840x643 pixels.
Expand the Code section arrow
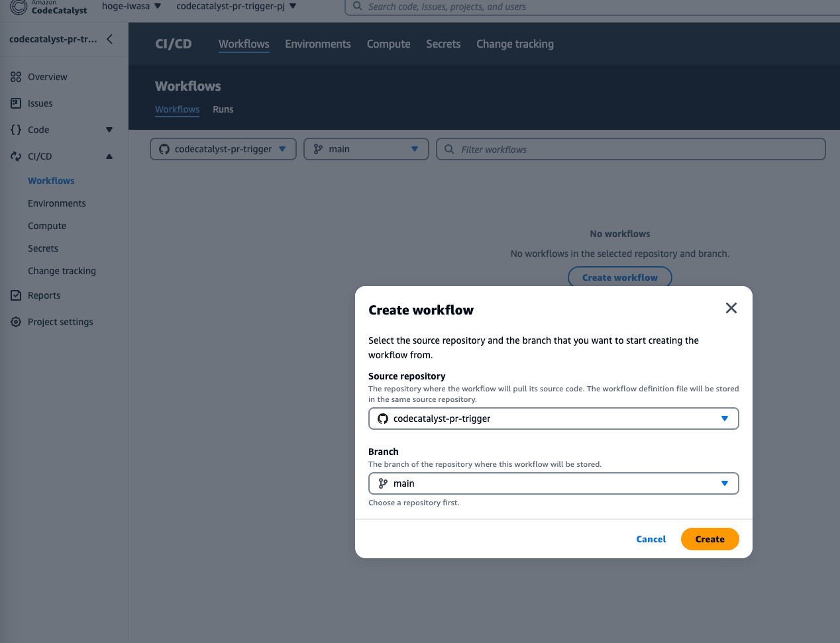tap(109, 130)
